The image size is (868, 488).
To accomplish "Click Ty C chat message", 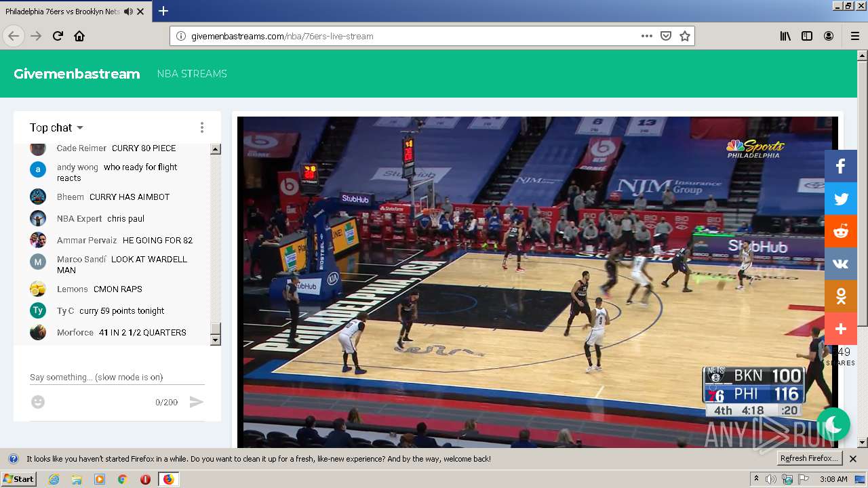I will 122,311.
